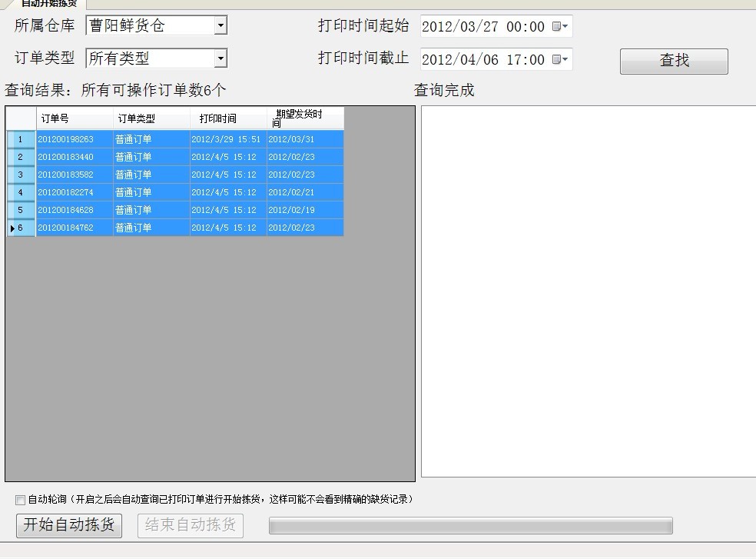Screen dimensions: 756x559
Task: Switch to the 自动开始拣货 tab
Action: [48, 3]
